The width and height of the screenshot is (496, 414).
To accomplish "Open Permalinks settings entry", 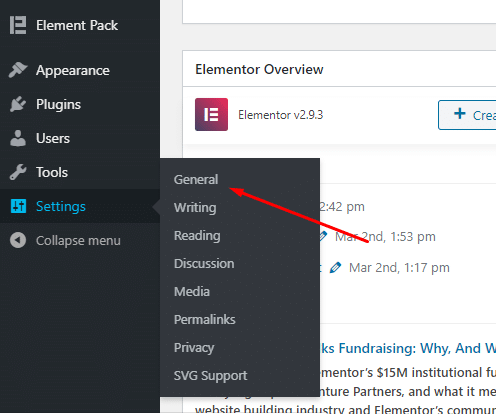I will pyautogui.click(x=205, y=320).
